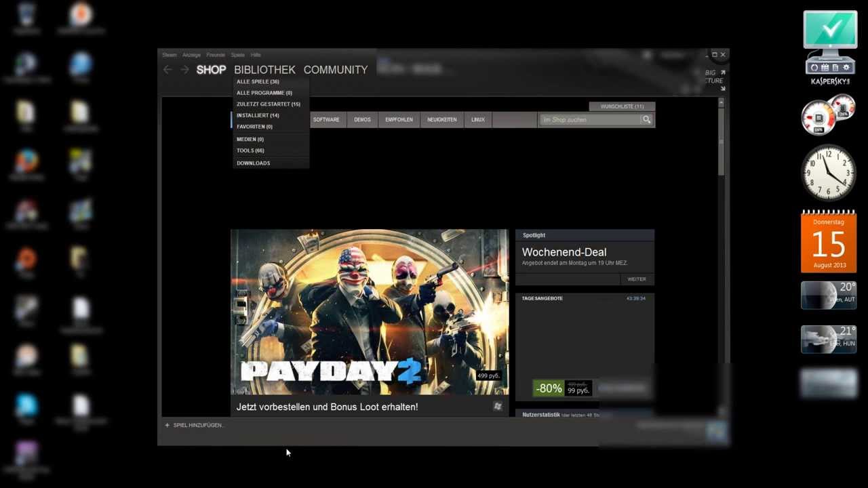
Task: Click the store page vertical scrollbar thumb
Action: (721, 141)
